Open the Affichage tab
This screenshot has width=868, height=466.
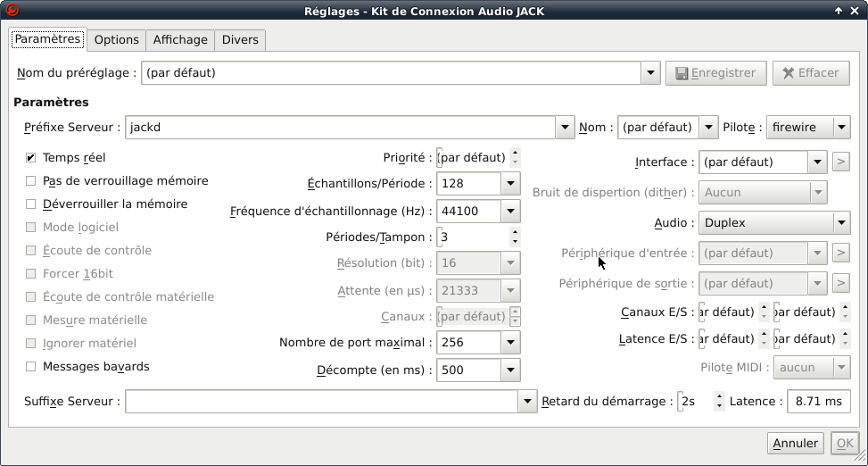click(180, 40)
